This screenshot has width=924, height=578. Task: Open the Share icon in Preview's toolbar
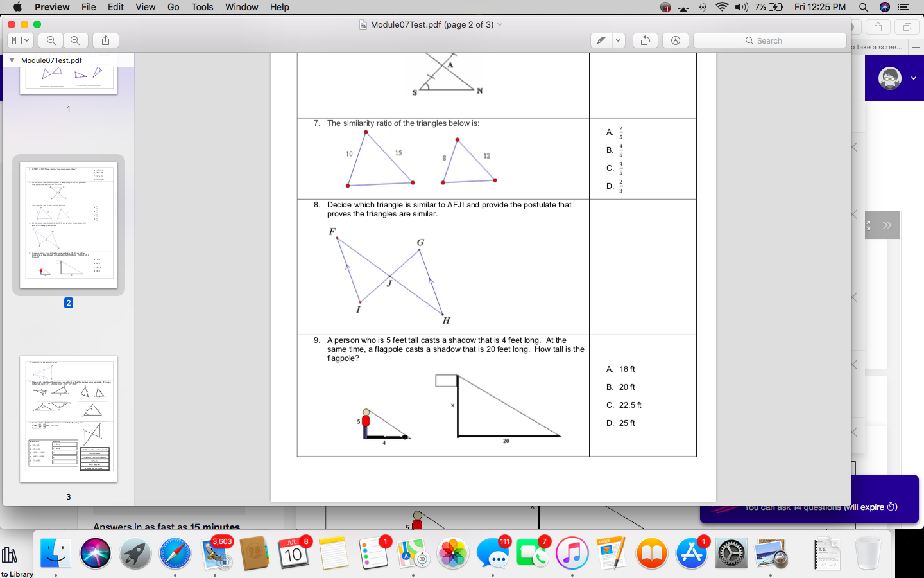coord(105,40)
